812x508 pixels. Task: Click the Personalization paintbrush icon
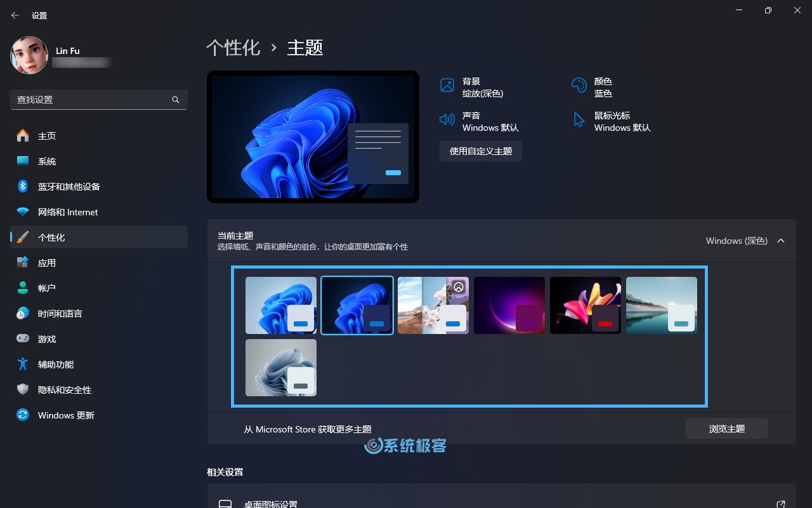click(23, 237)
